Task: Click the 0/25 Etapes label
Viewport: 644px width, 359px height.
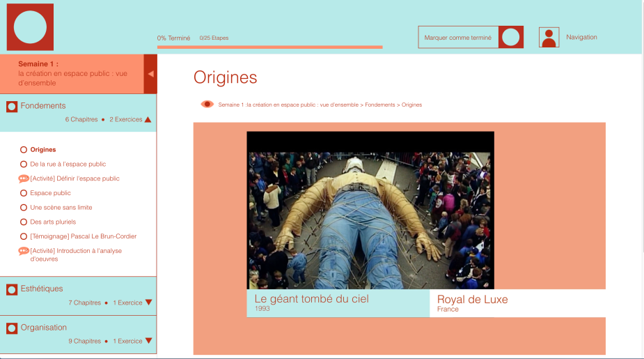Action: pos(214,38)
